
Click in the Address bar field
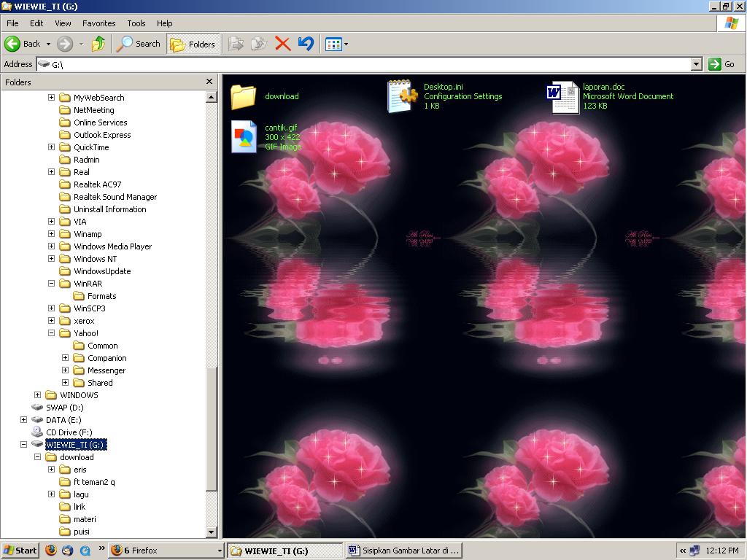pos(364,64)
